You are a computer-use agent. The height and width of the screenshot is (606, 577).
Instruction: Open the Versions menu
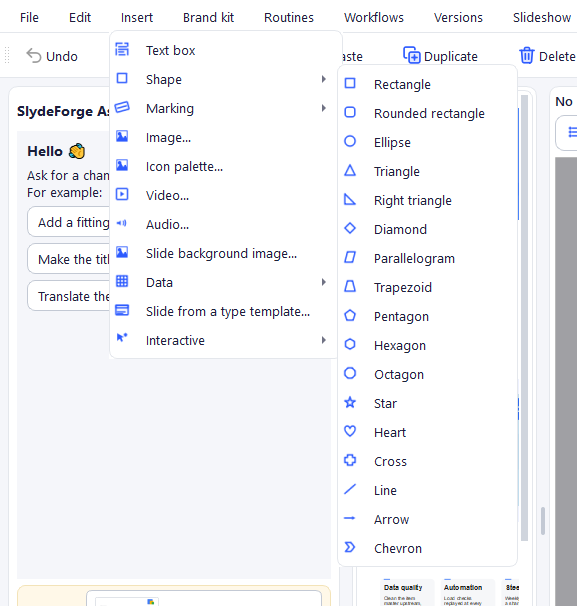click(458, 17)
